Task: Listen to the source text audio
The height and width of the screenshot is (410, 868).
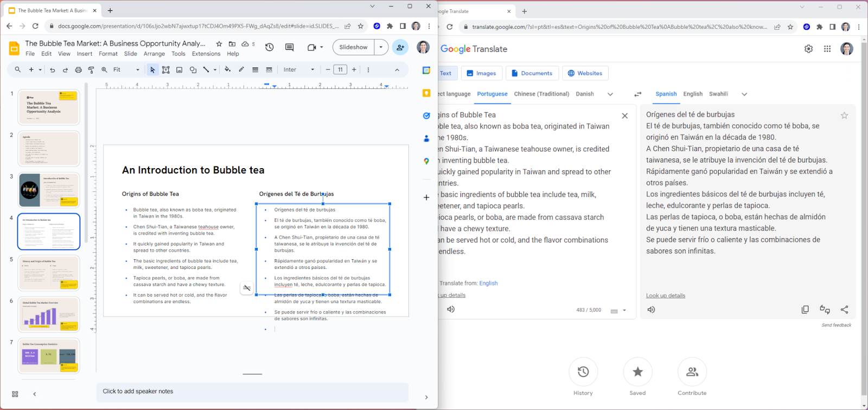Action: (451, 309)
